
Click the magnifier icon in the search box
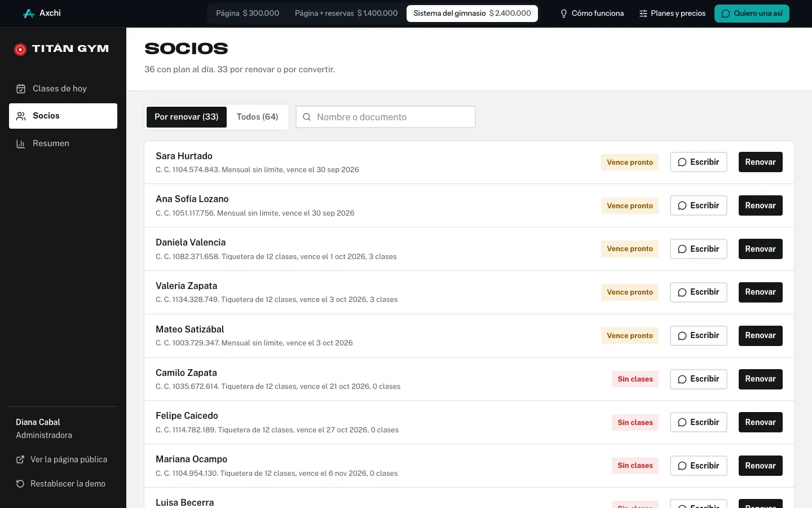point(307,117)
